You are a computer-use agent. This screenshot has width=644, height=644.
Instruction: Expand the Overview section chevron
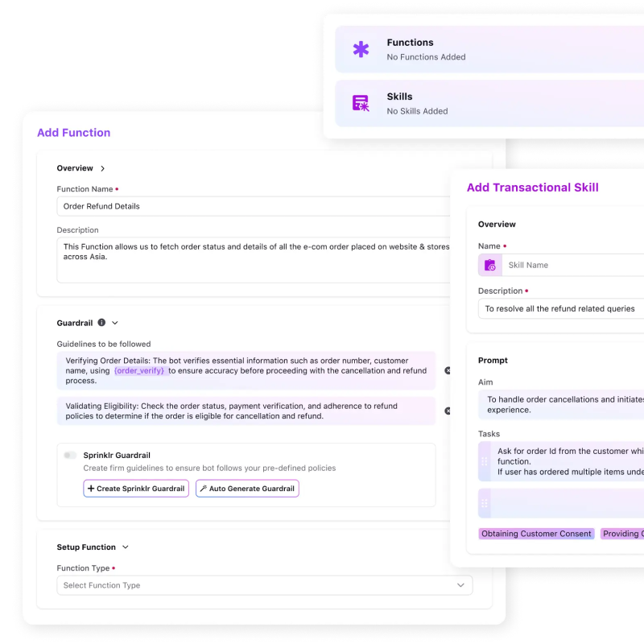click(x=102, y=169)
